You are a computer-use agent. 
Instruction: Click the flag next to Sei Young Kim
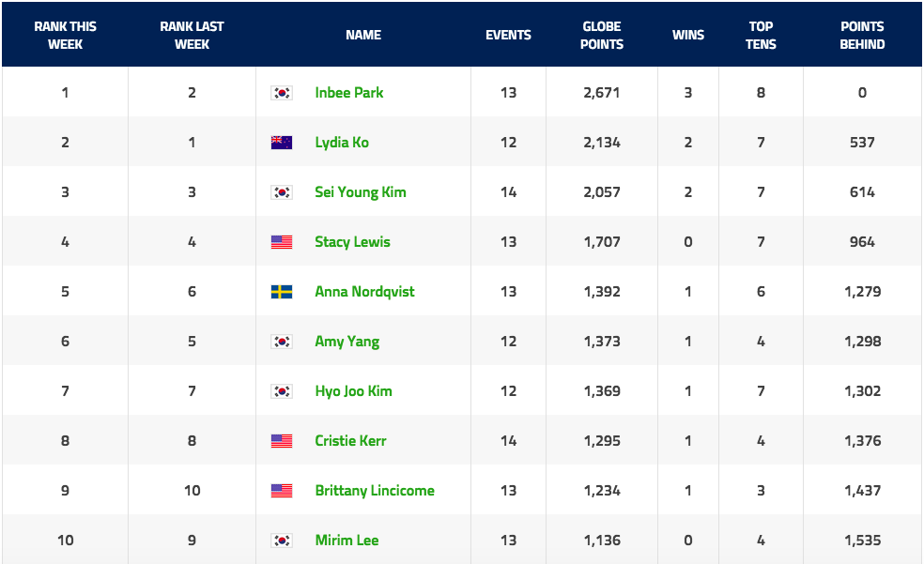[281, 192]
